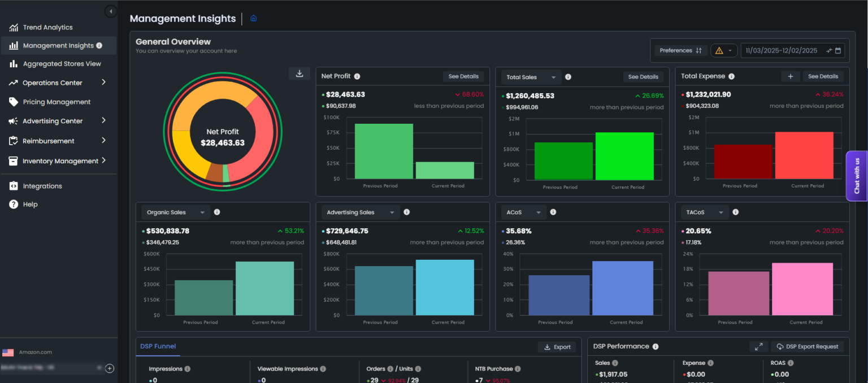The image size is (868, 383).
Task: Click the info icon next to DSP Performance
Action: pos(654,346)
